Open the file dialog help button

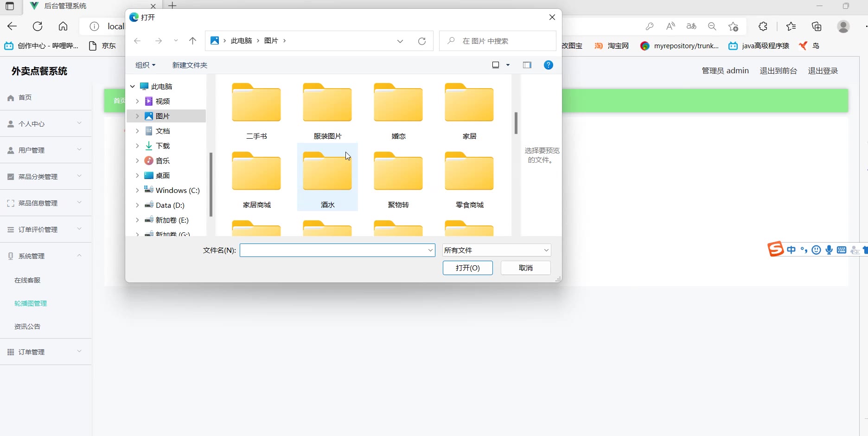pyautogui.click(x=549, y=65)
